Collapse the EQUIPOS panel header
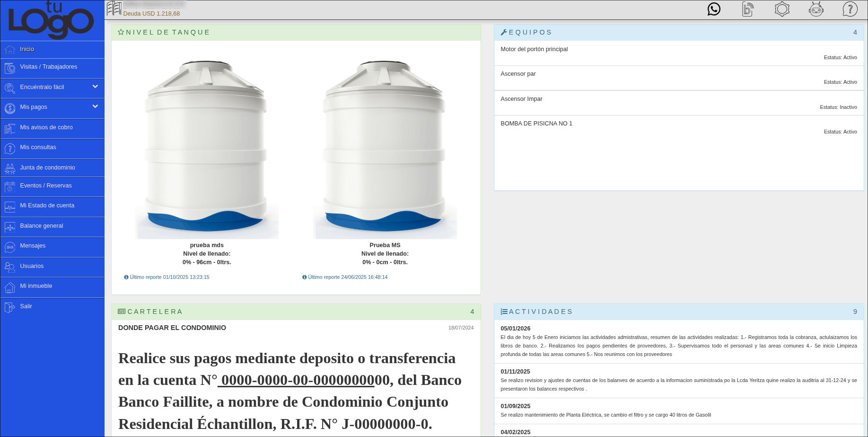The image size is (868, 437). point(530,32)
